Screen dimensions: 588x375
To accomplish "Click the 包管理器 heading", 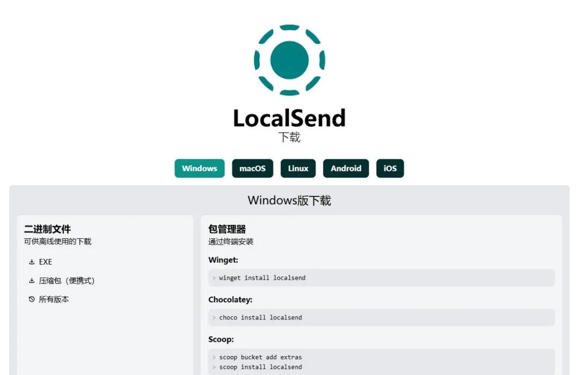I will pos(227,229).
